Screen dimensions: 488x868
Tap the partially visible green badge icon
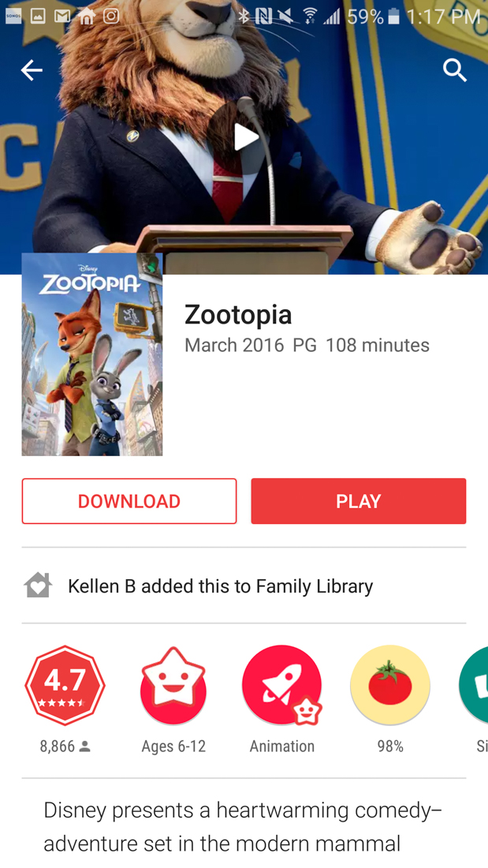(474, 685)
